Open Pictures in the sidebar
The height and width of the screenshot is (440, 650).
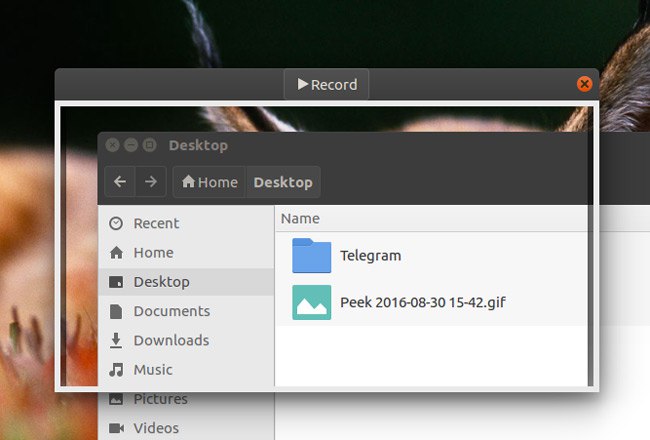click(186, 399)
